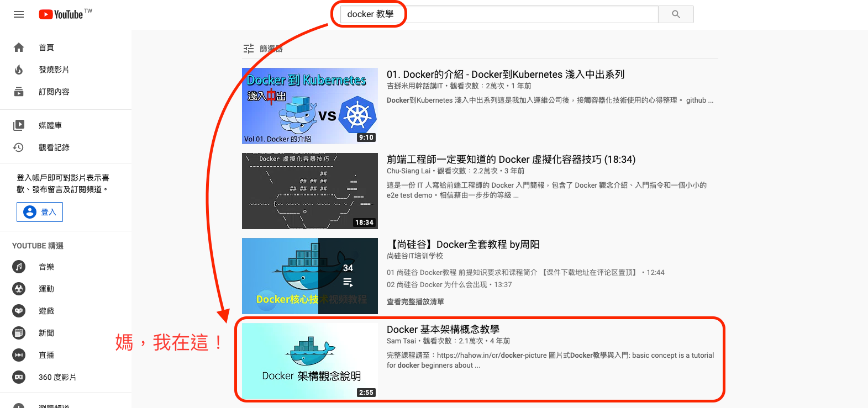This screenshot has width=868, height=408.
Task: Open the 訂閱內容 menu label
Action: 54,92
